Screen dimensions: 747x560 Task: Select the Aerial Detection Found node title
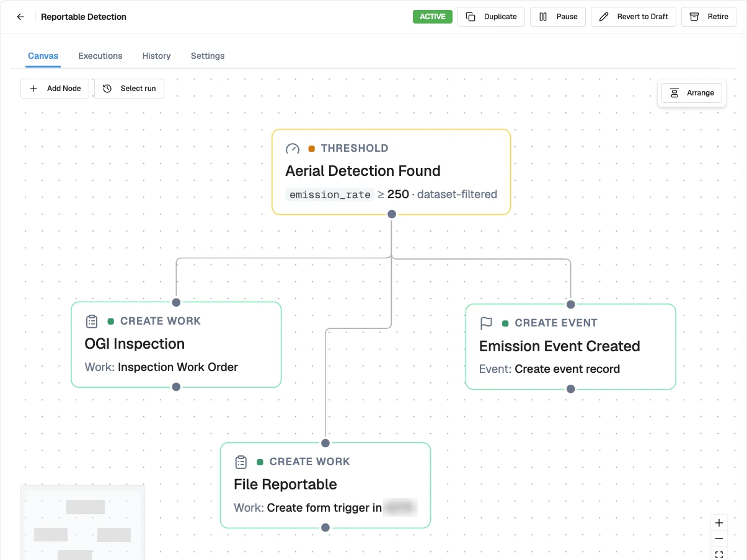363,171
